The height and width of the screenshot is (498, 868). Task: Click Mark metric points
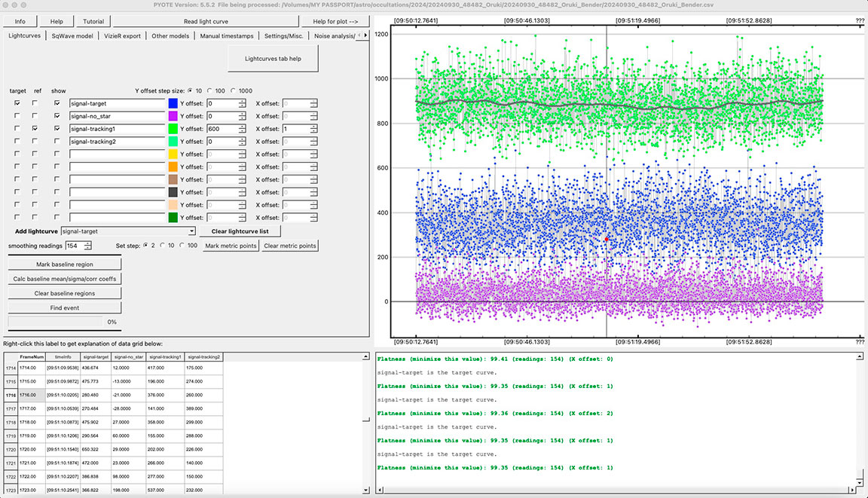(231, 246)
